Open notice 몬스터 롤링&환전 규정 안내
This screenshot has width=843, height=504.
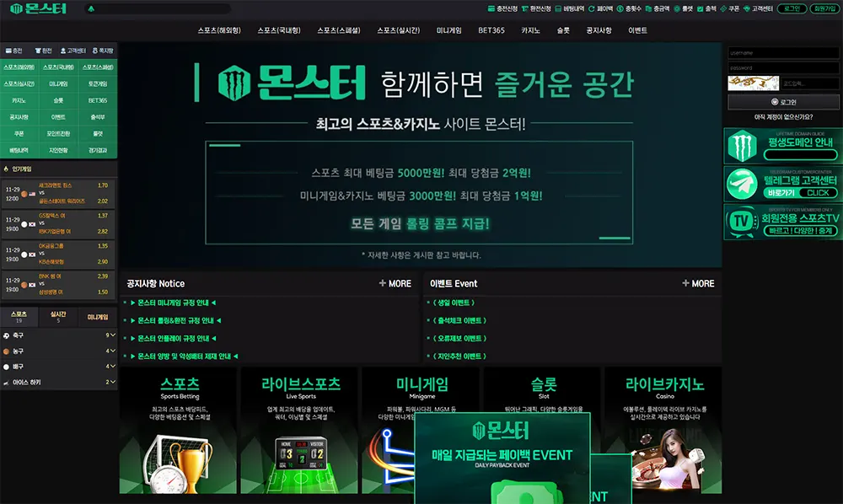[176, 321]
